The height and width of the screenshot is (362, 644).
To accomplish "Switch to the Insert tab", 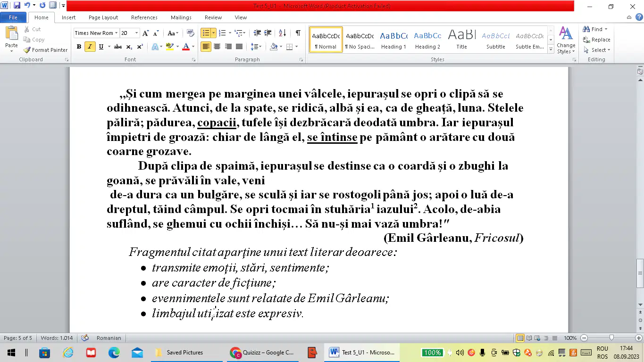I will click(68, 17).
